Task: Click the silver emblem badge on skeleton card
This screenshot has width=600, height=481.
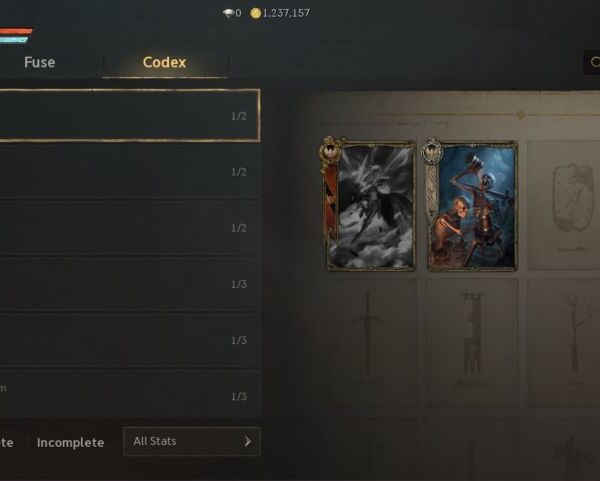Action: [432, 151]
